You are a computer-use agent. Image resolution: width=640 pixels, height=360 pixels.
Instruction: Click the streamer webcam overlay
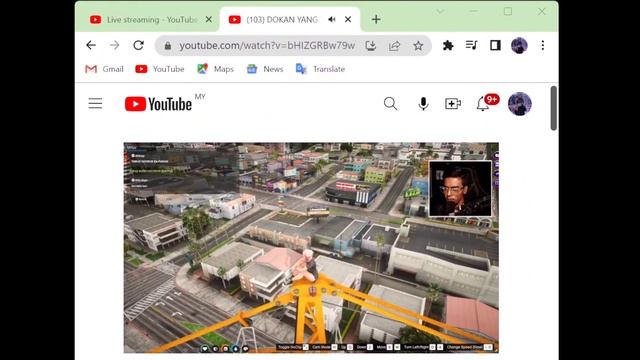coord(460,188)
